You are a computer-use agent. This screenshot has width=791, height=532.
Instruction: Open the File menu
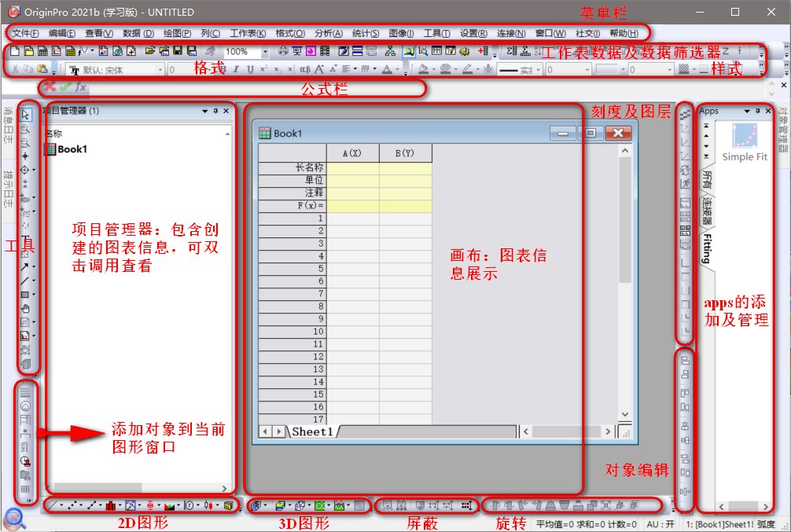pos(25,33)
